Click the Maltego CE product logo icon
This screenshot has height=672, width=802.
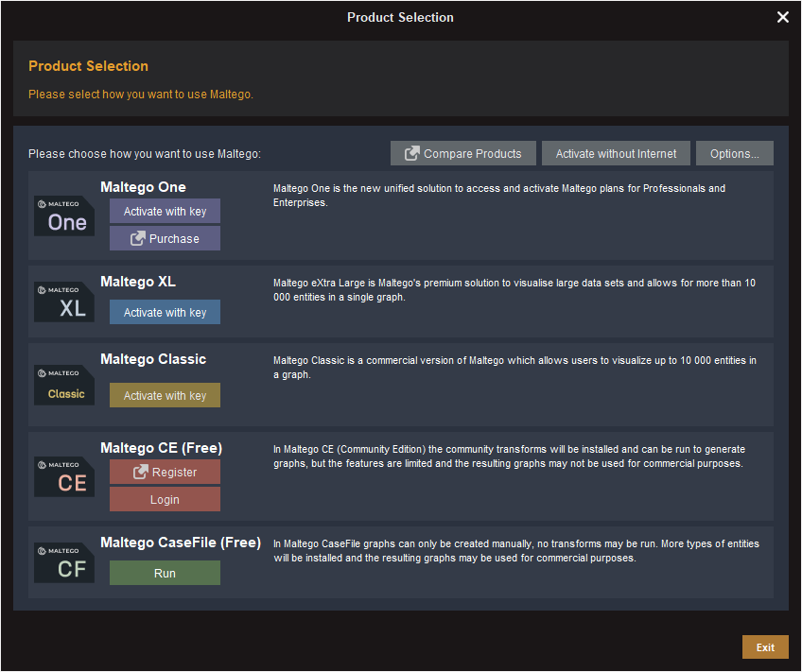64,476
